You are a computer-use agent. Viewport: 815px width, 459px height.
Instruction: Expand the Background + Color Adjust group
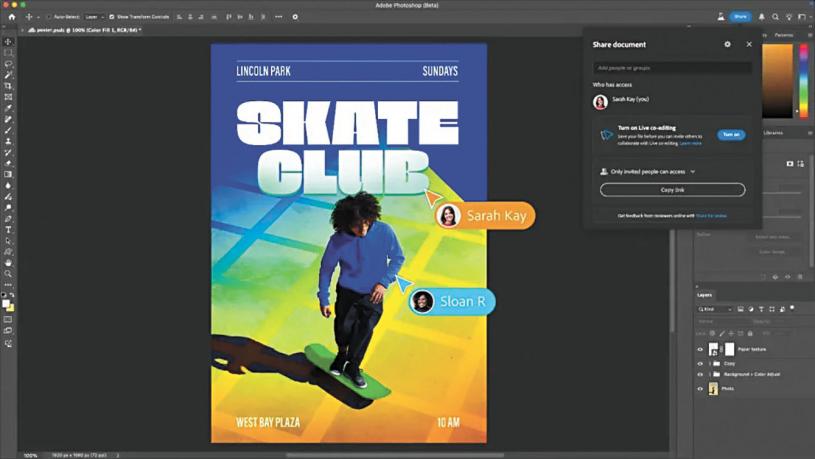(x=709, y=374)
